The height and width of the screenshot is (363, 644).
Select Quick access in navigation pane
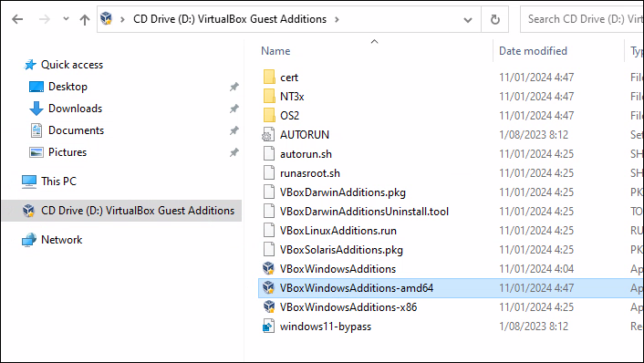(72, 65)
